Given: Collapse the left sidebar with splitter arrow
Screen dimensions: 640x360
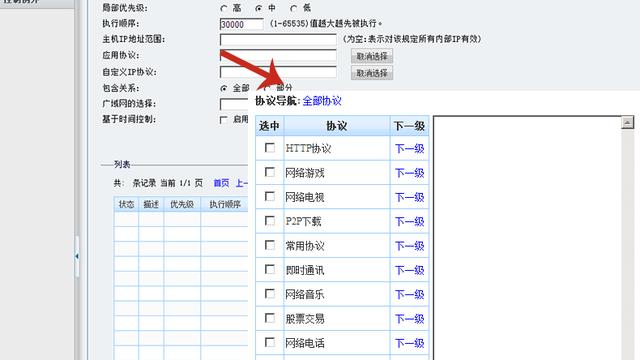Looking at the screenshot, I should [77, 256].
